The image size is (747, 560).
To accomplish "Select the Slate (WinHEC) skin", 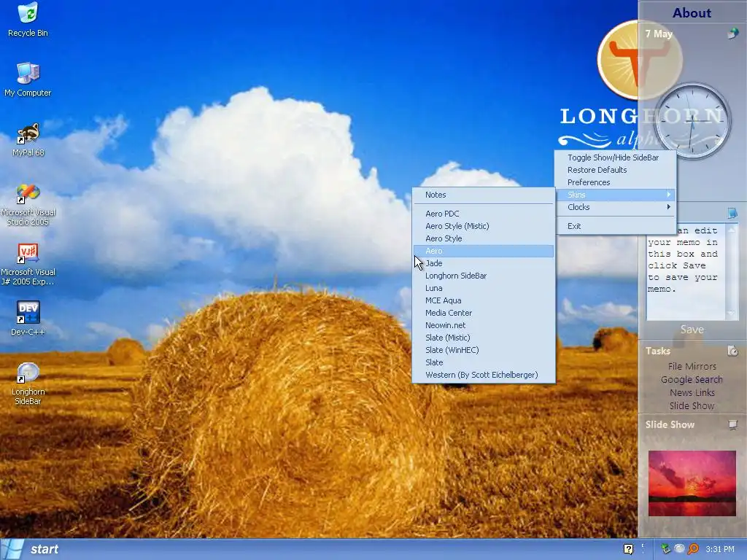I will (484, 349).
